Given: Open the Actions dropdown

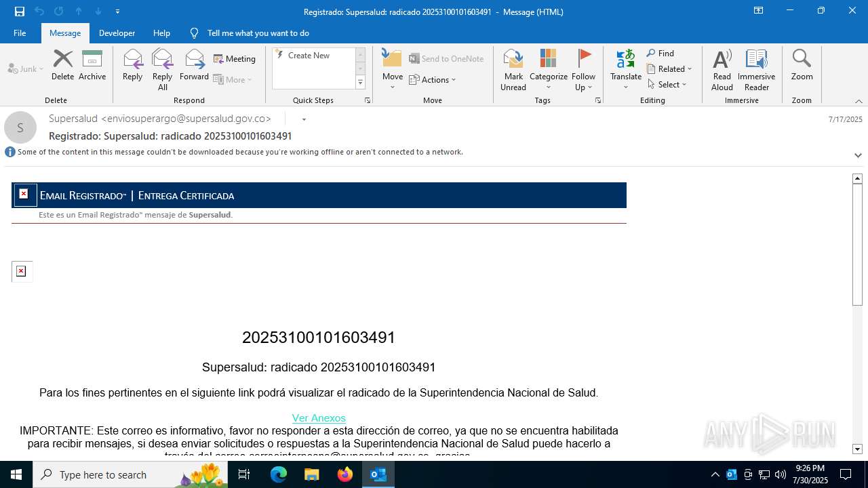Looking at the screenshot, I should pos(433,80).
